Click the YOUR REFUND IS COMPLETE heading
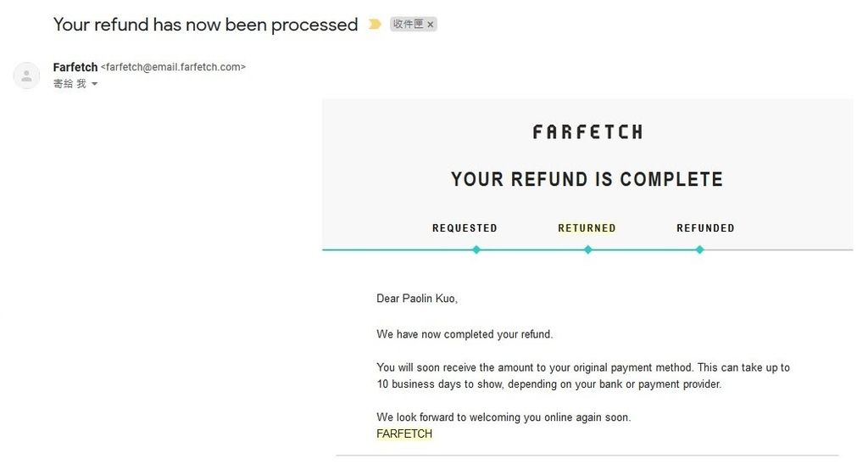The width and height of the screenshot is (868, 470). (587, 179)
